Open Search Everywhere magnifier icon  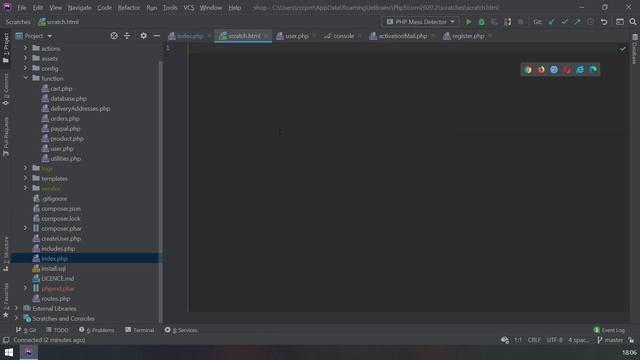tap(633, 22)
